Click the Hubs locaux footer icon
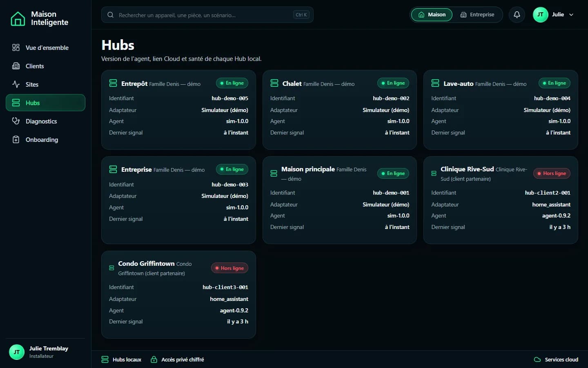Image resolution: width=588 pixels, height=368 pixels. pos(105,359)
